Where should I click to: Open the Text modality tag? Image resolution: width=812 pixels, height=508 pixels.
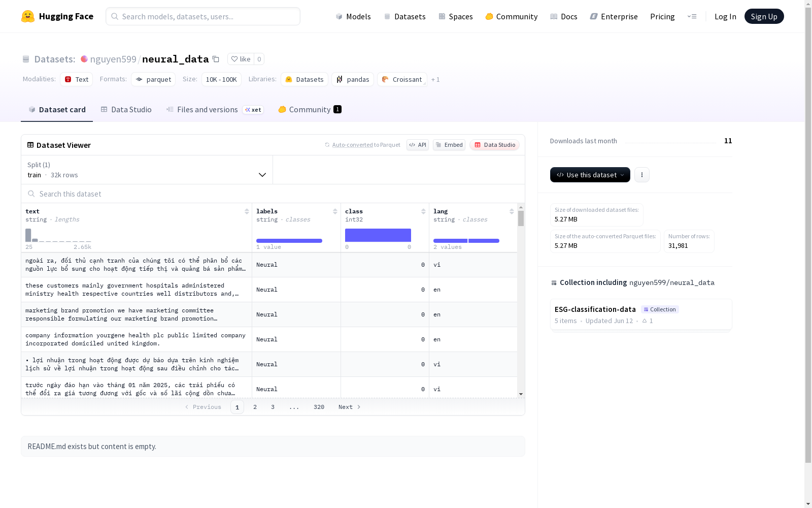tap(77, 79)
